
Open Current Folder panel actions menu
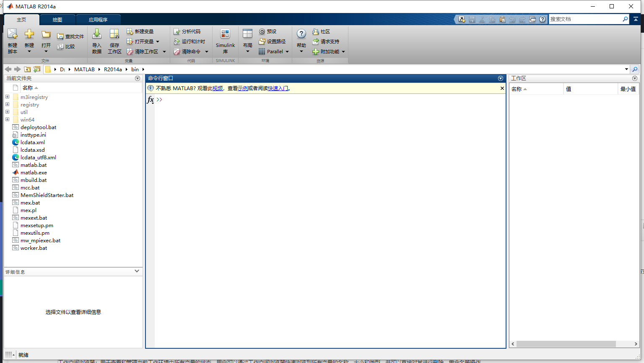tap(138, 78)
